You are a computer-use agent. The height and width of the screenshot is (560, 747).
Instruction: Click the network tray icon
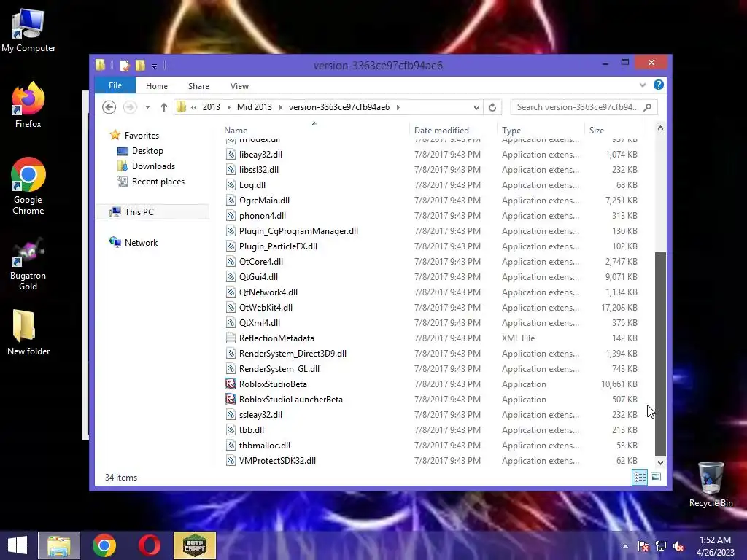click(x=661, y=545)
